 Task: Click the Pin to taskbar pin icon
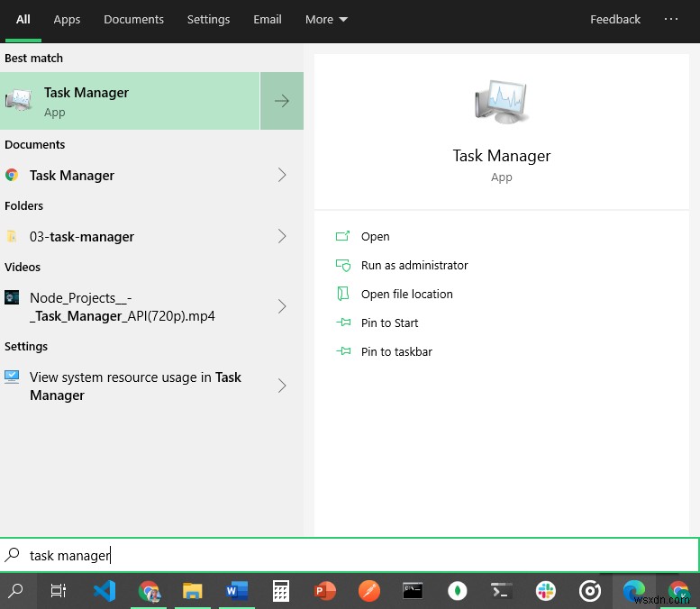[x=343, y=351]
